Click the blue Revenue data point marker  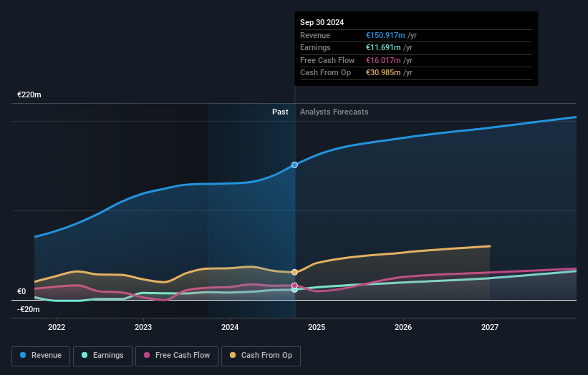click(294, 165)
